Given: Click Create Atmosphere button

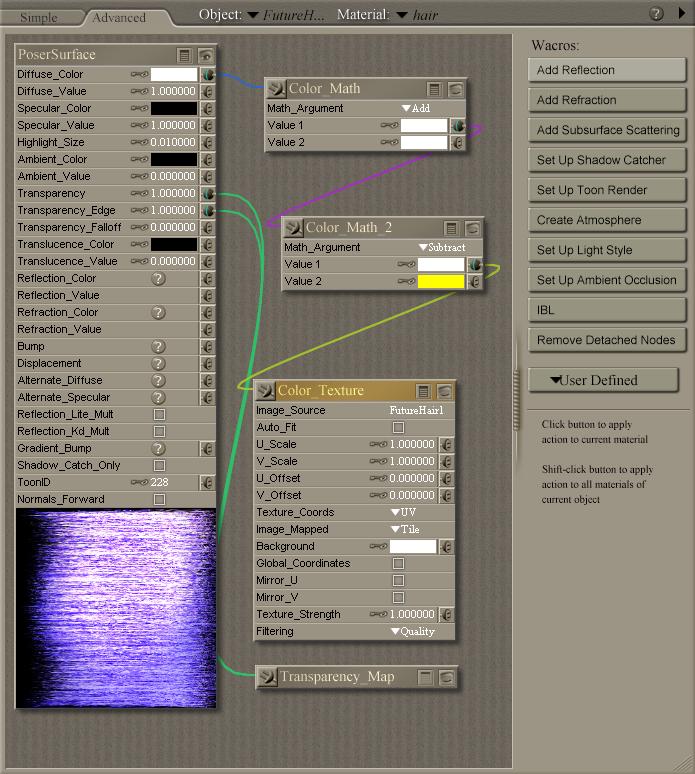Looking at the screenshot, I should tap(607, 220).
